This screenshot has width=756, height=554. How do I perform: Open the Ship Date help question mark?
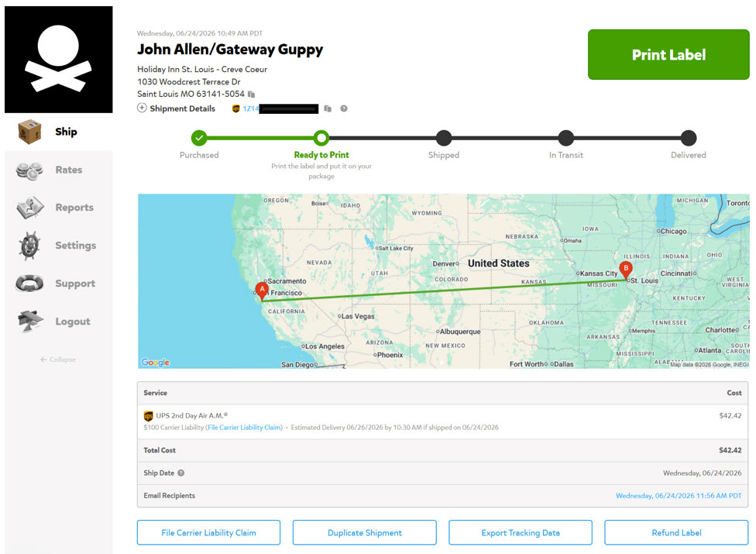180,473
